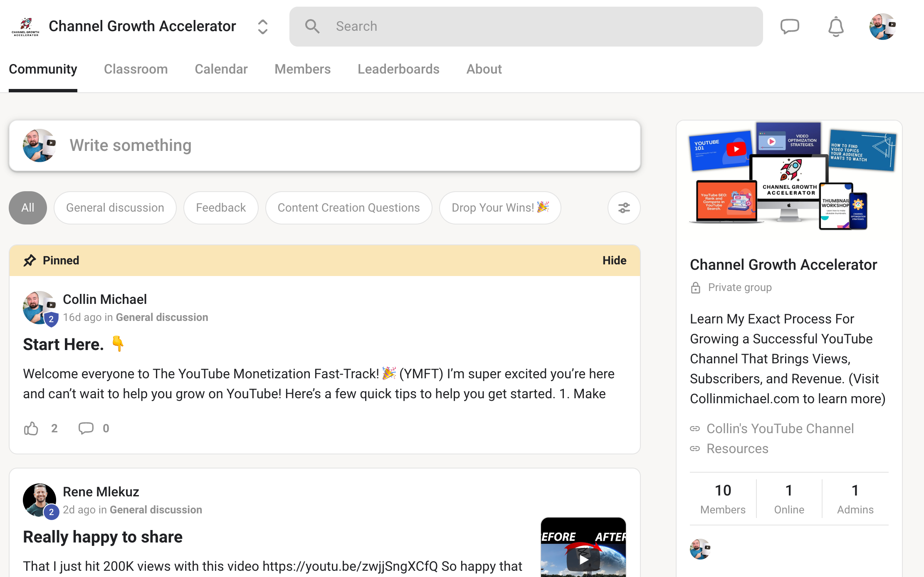Open Collin's YouTube Channel link

click(780, 429)
